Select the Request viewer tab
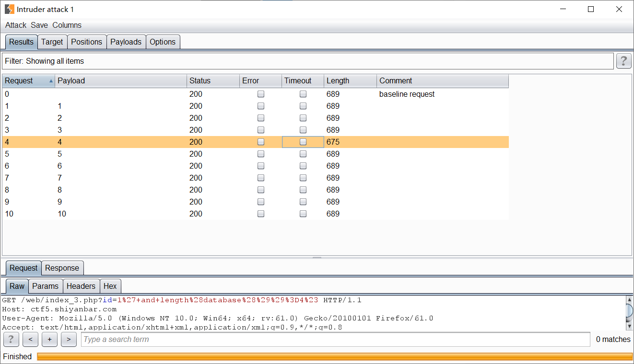The image size is (634, 364). pos(23,268)
